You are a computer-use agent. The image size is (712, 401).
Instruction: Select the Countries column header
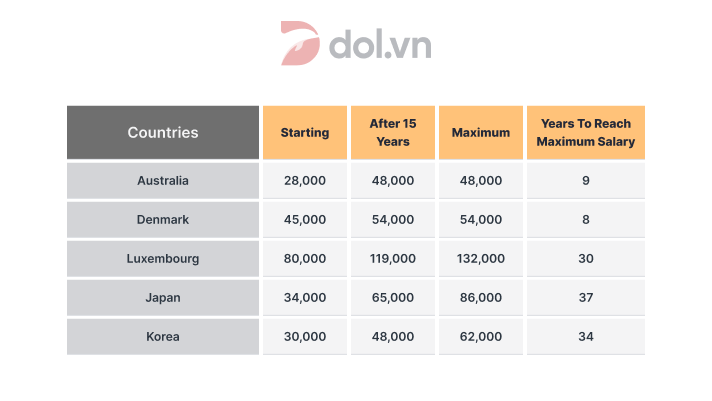coord(163,132)
